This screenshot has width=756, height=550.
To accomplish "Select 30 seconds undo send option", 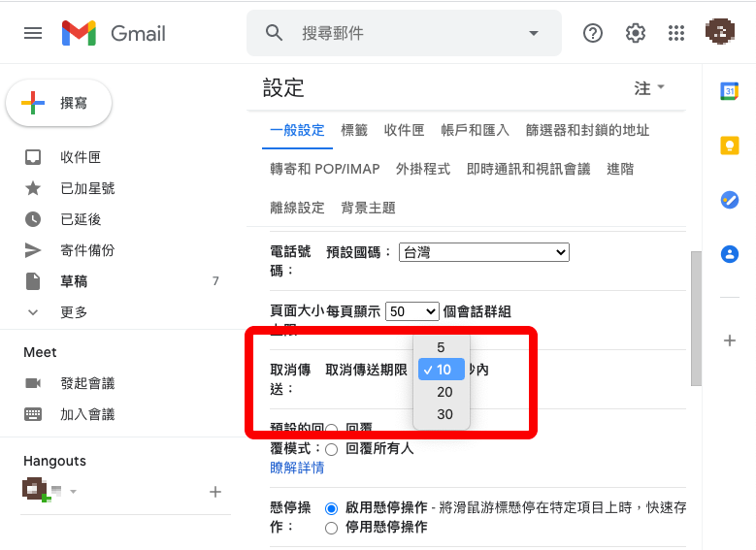I will click(x=442, y=414).
